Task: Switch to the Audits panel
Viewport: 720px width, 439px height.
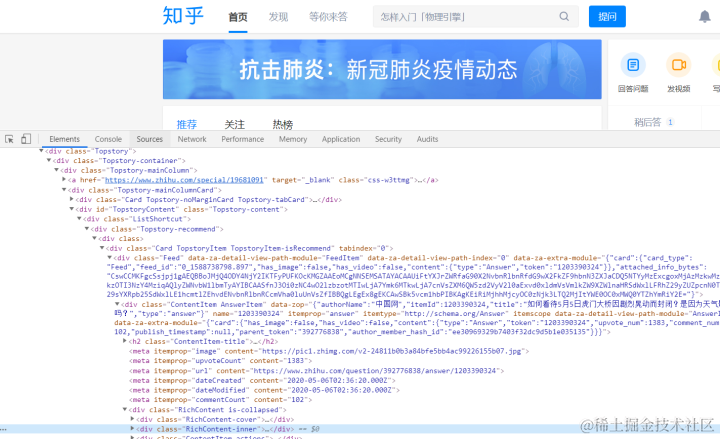Action: pyautogui.click(x=427, y=139)
